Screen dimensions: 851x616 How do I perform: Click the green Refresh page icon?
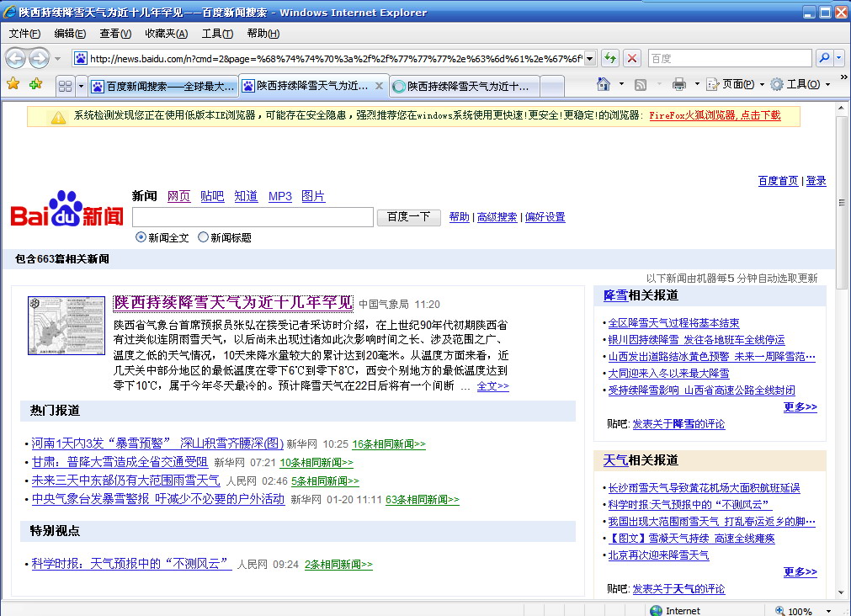pyautogui.click(x=610, y=58)
